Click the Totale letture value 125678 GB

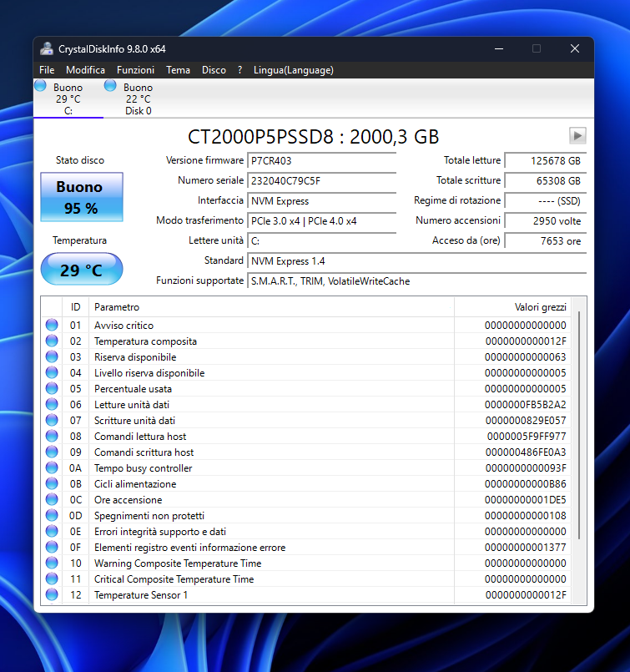point(546,161)
